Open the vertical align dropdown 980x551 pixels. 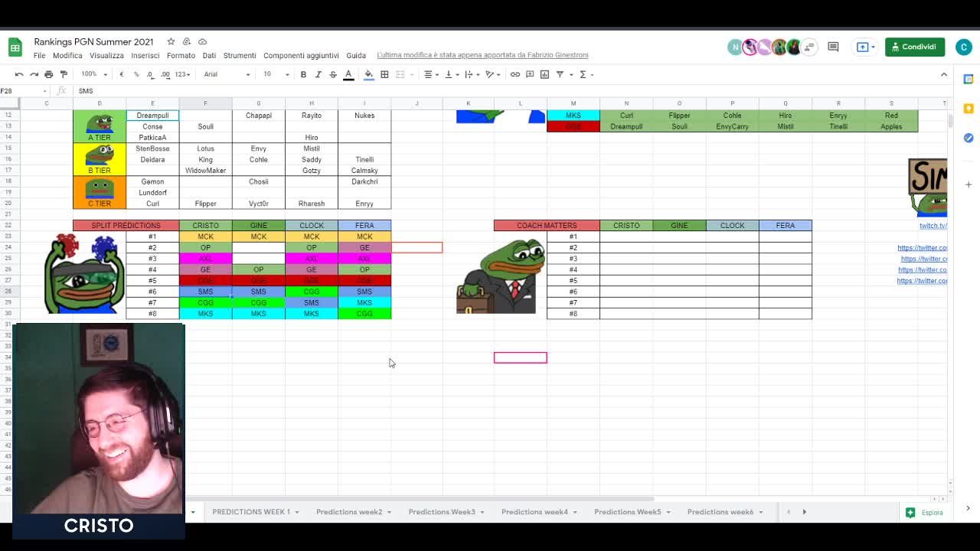(x=452, y=74)
